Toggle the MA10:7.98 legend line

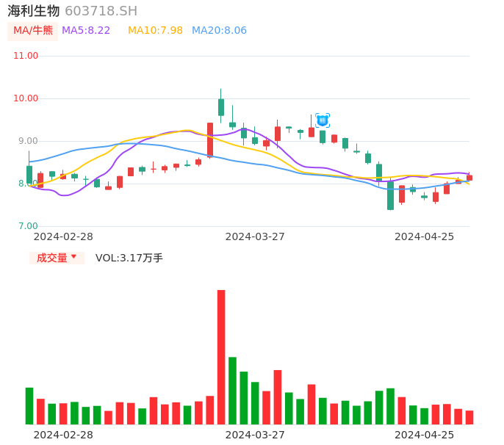pyautogui.click(x=155, y=31)
